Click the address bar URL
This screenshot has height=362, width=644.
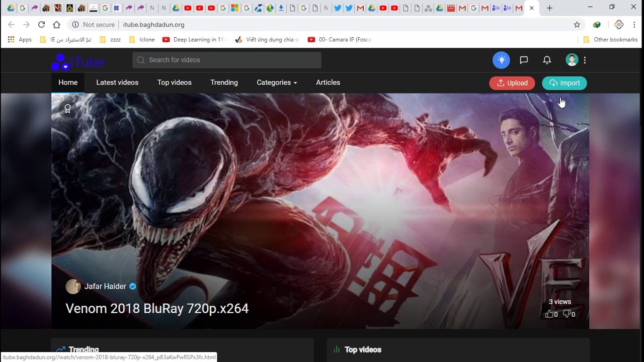pyautogui.click(x=154, y=24)
